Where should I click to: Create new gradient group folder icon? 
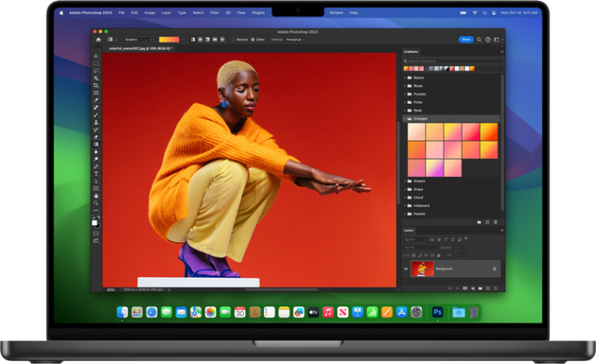point(479,222)
